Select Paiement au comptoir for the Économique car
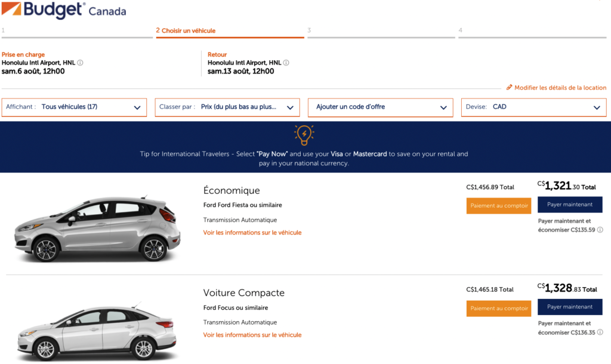Screen dimensions: 611x364 click(499, 205)
